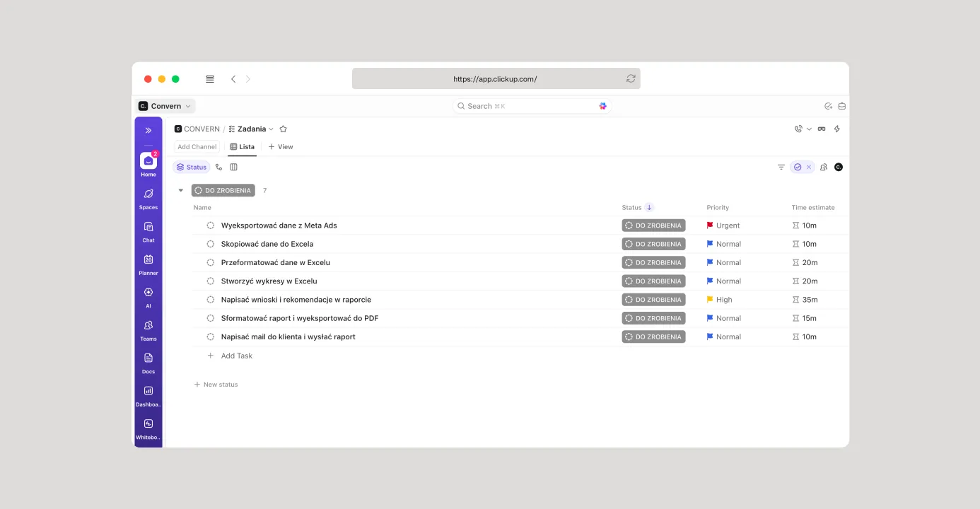This screenshot has height=509, width=980.
Task: Reload the page with refresh icon
Action: click(x=631, y=79)
